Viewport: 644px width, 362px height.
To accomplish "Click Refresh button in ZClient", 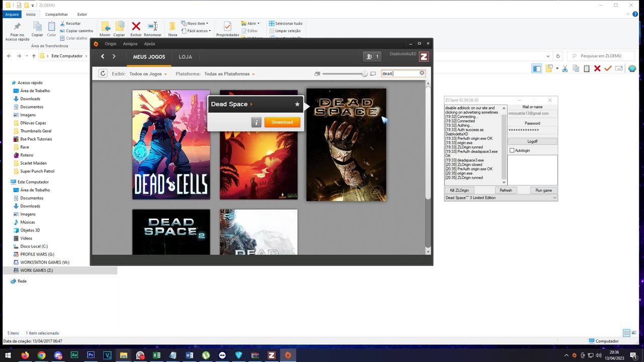I will 506,190.
